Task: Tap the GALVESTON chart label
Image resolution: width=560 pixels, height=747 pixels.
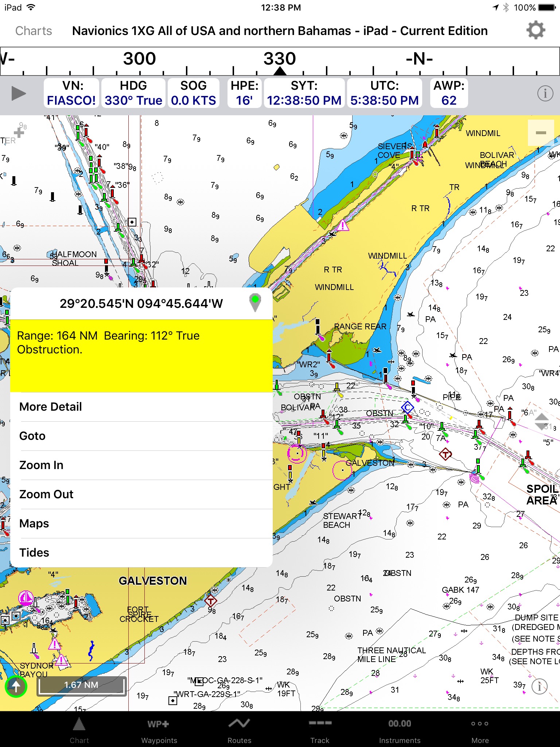Action: (153, 581)
